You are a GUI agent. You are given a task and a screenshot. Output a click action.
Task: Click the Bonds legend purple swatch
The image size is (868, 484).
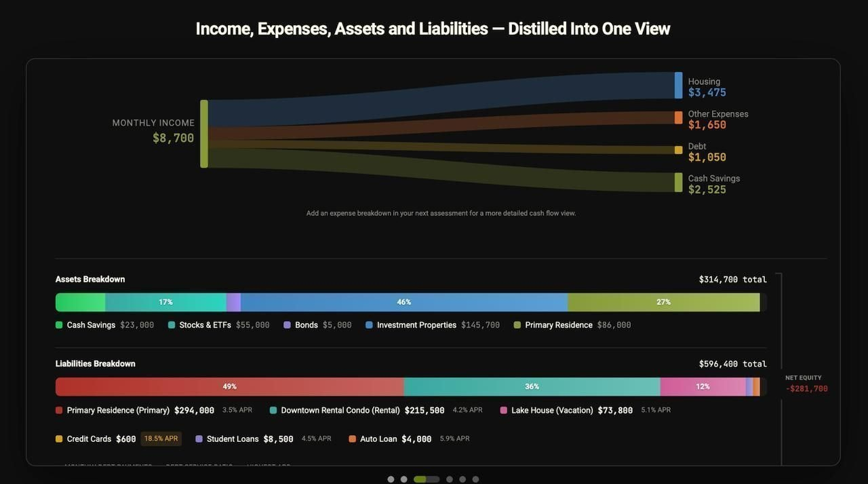tap(287, 325)
